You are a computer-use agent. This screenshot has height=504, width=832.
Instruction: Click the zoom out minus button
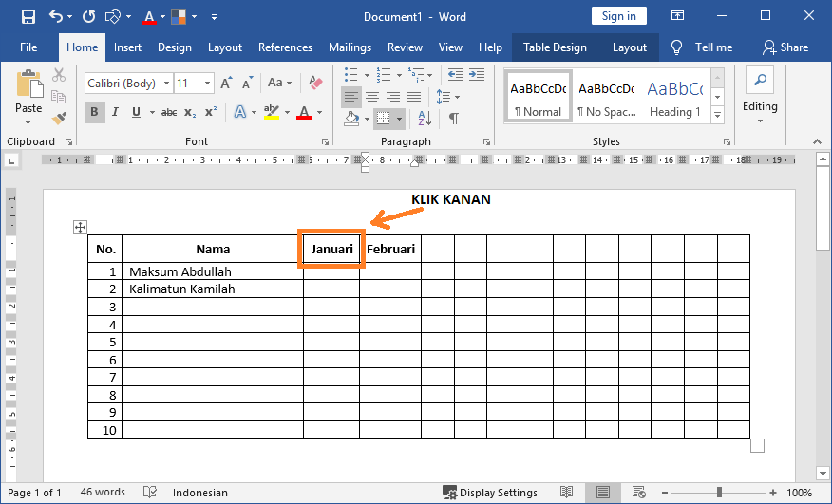point(664,493)
